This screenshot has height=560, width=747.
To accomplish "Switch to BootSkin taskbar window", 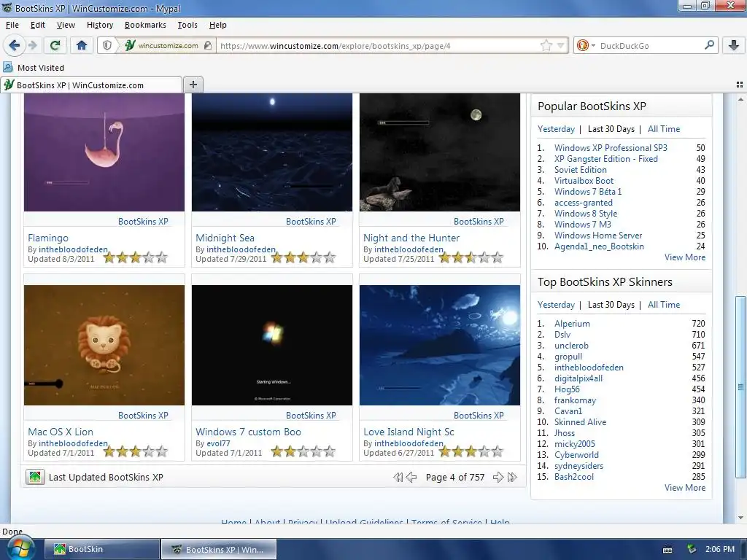I will [102, 550].
